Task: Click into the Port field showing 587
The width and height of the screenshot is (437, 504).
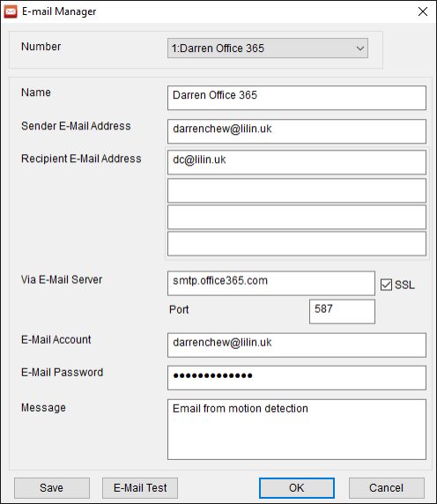Action: click(342, 311)
